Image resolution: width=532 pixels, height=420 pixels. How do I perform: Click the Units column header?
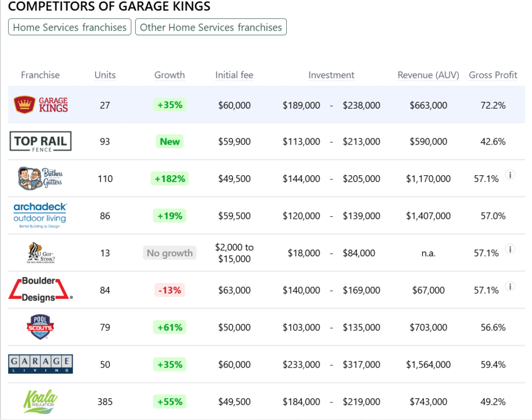[x=105, y=75]
